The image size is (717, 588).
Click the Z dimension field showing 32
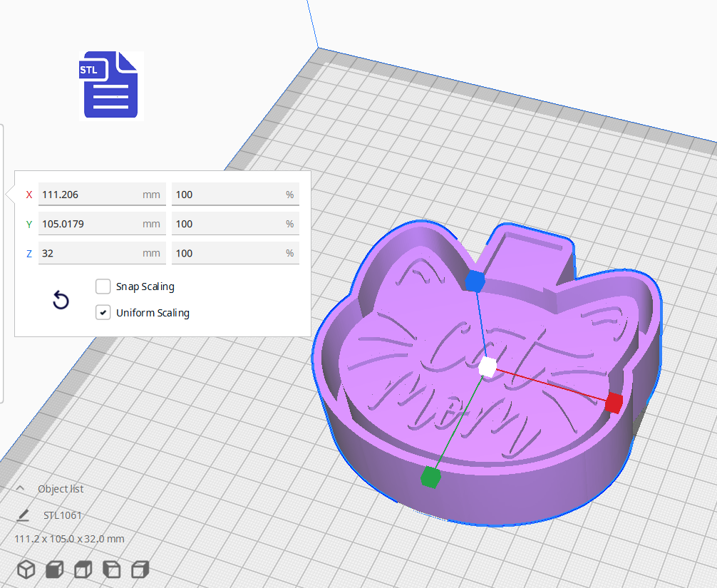coord(89,253)
